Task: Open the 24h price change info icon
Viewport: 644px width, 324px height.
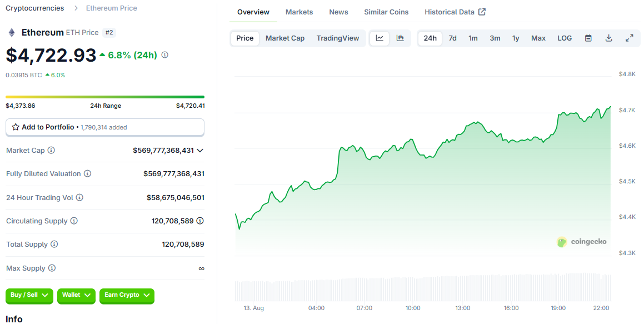Action: click(x=164, y=54)
